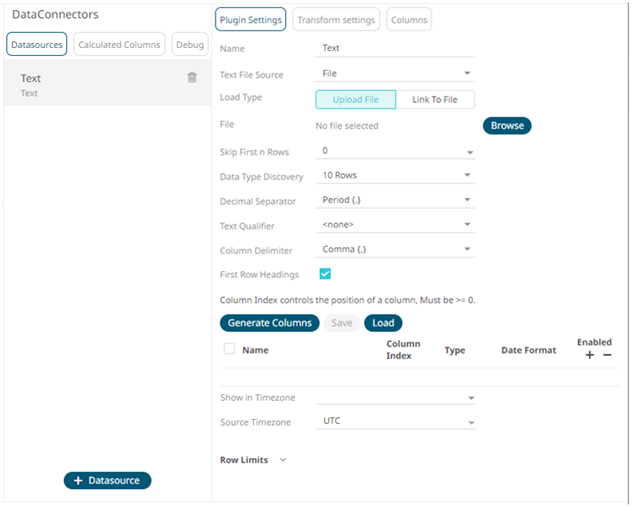The height and width of the screenshot is (506, 632).
Task: Choose Link To File load type
Action: (435, 99)
